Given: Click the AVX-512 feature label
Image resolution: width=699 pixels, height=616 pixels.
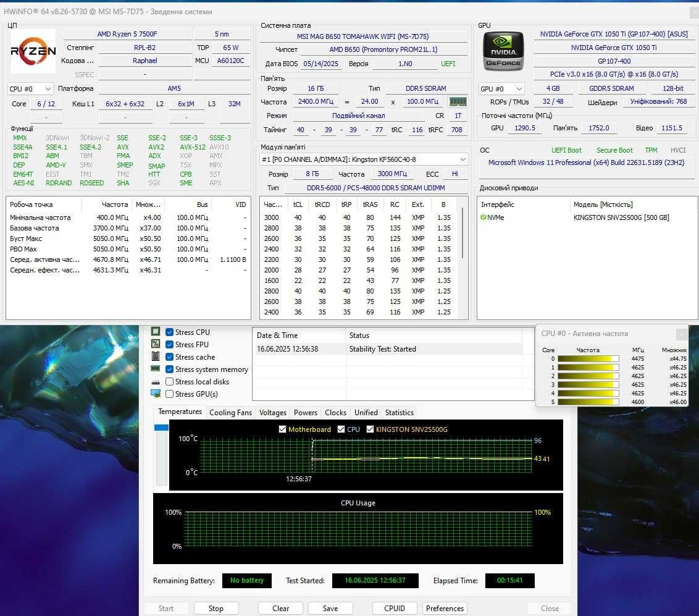Looking at the screenshot, I should (193, 147).
